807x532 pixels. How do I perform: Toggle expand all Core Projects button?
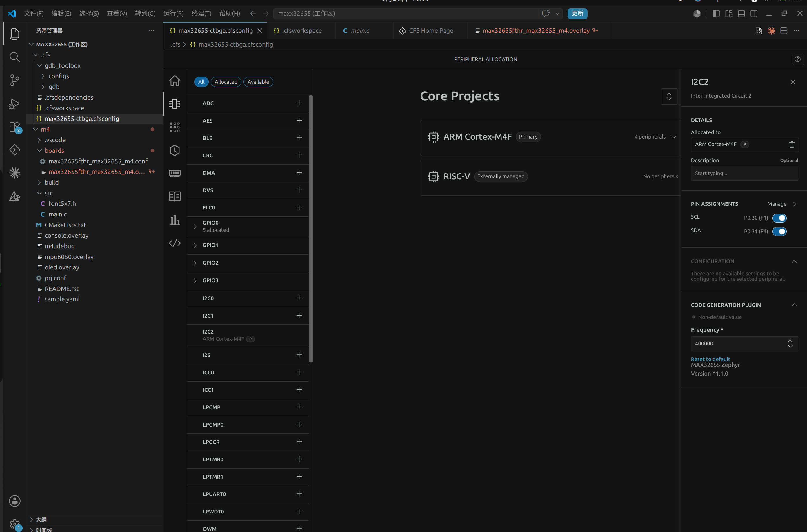[x=669, y=96]
